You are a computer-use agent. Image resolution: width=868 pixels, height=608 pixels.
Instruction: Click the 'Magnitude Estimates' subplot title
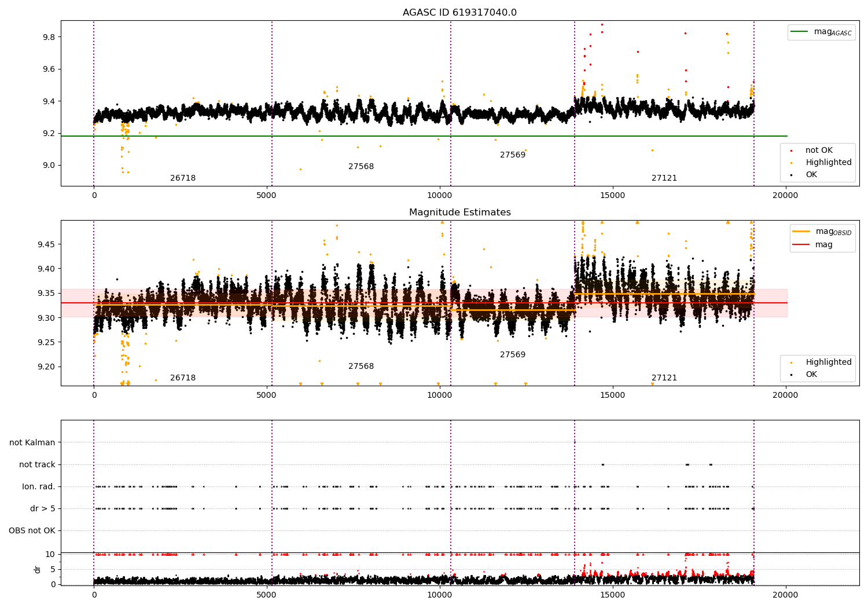click(x=459, y=213)
